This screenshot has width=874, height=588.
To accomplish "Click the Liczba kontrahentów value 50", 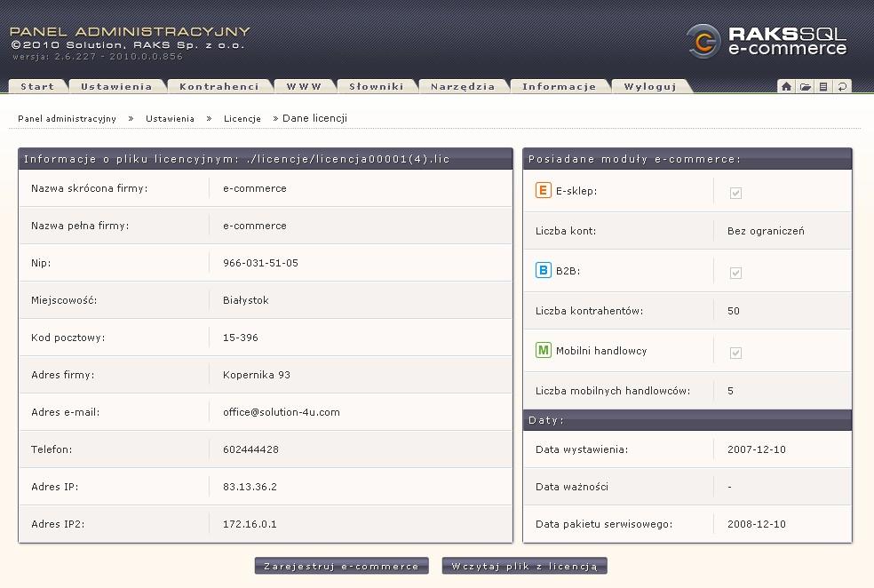I will (x=734, y=311).
